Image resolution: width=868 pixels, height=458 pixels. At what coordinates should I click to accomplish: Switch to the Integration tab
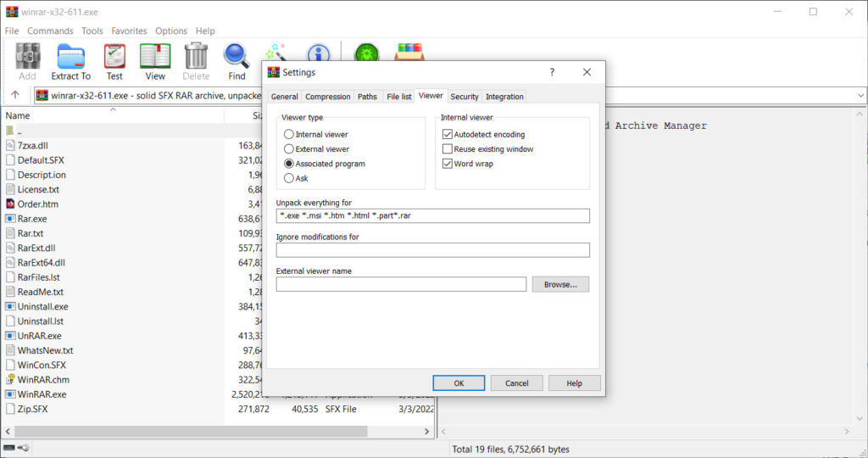pyautogui.click(x=504, y=97)
